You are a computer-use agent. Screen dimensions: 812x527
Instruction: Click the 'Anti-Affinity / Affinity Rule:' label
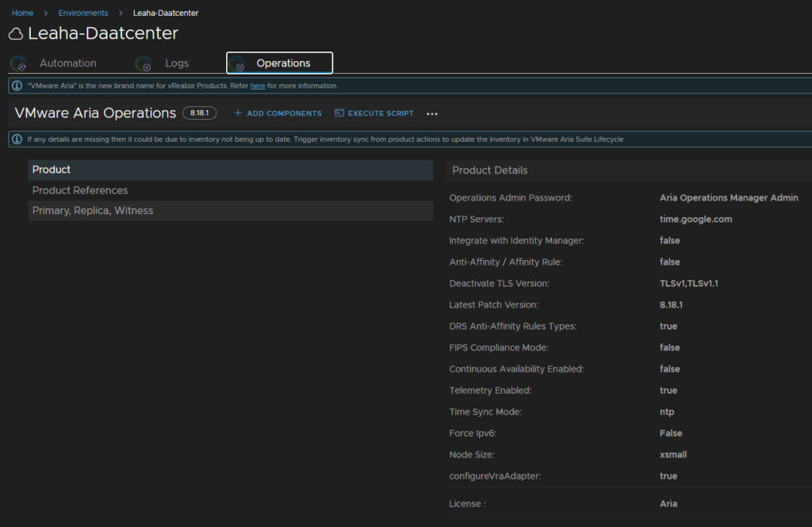point(506,262)
